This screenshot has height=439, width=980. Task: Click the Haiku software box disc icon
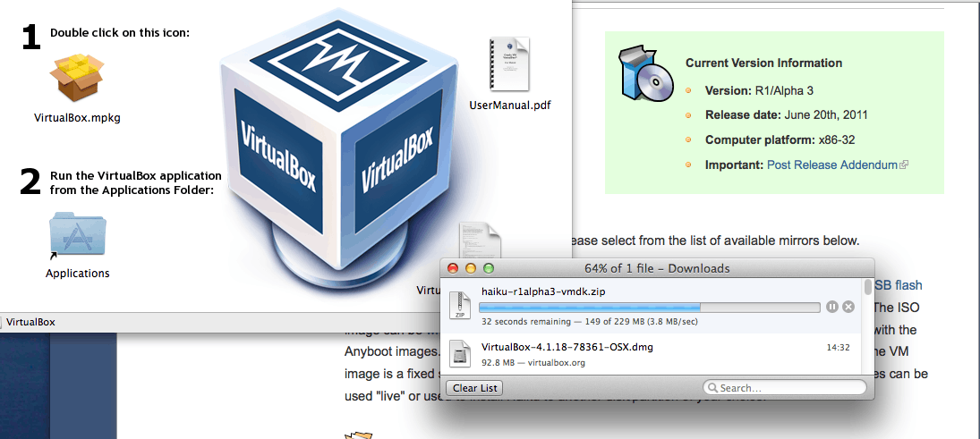pos(646,73)
